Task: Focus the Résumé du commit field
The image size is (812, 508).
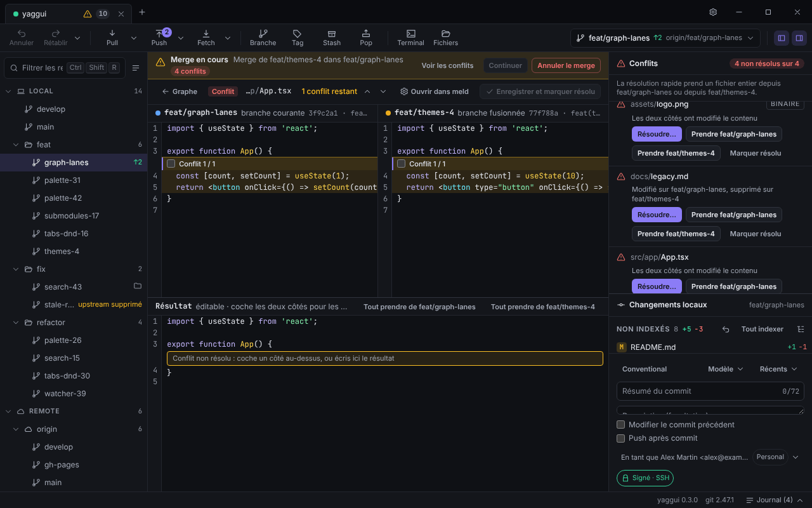Action: pyautogui.click(x=710, y=391)
